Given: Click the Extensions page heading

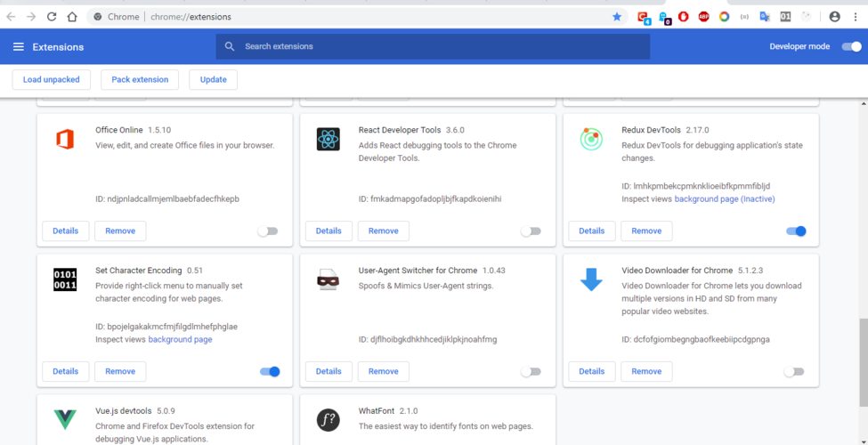Looking at the screenshot, I should [58, 47].
